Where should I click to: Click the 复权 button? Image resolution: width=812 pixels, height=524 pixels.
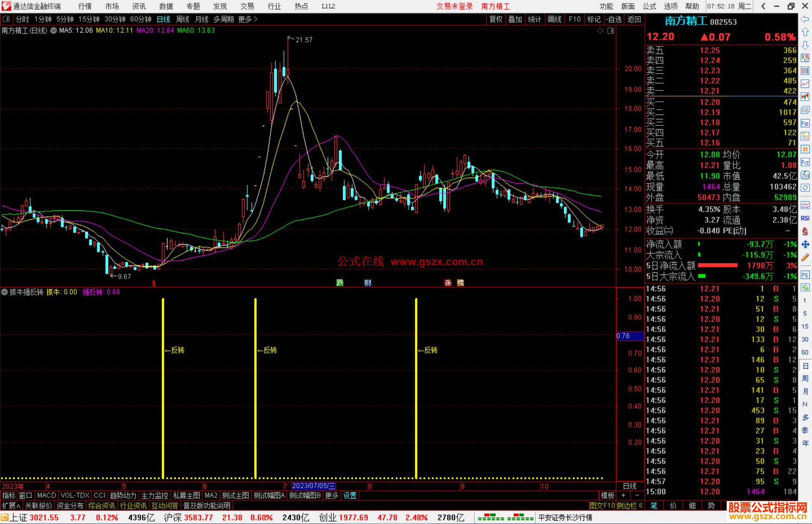pyautogui.click(x=496, y=19)
